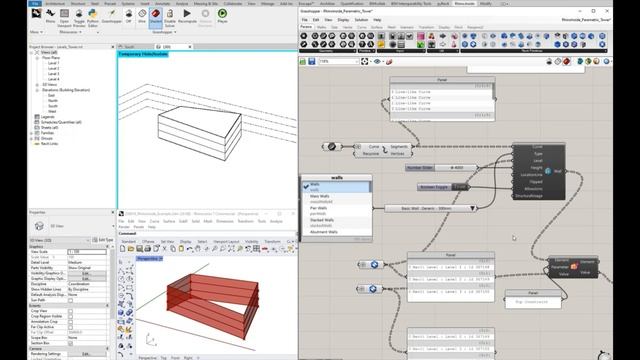Viewport: 640px width, 360px height.
Task: Expand the Families tree node
Action: pyautogui.click(x=31, y=133)
